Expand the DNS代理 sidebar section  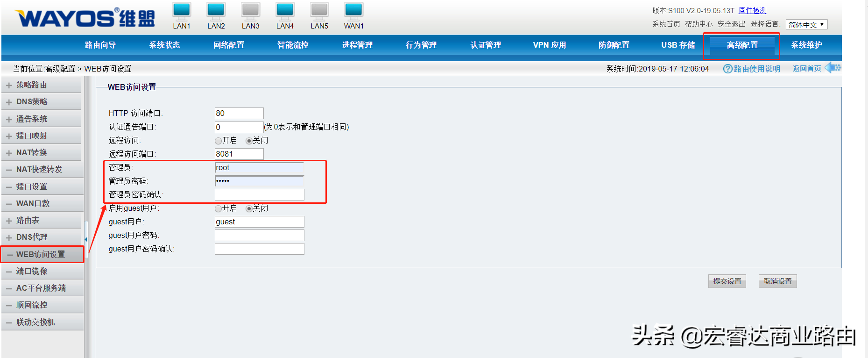click(41, 237)
